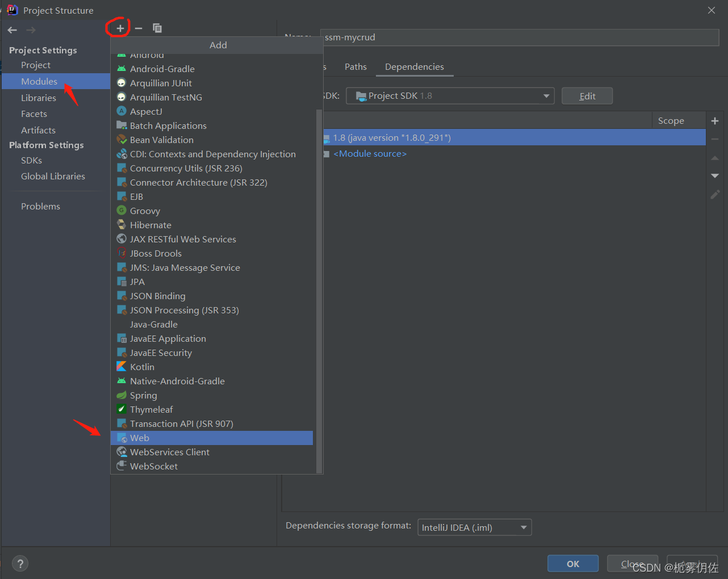The image size is (728, 579).
Task: Choose WebServices Client entry
Action: [212, 452]
